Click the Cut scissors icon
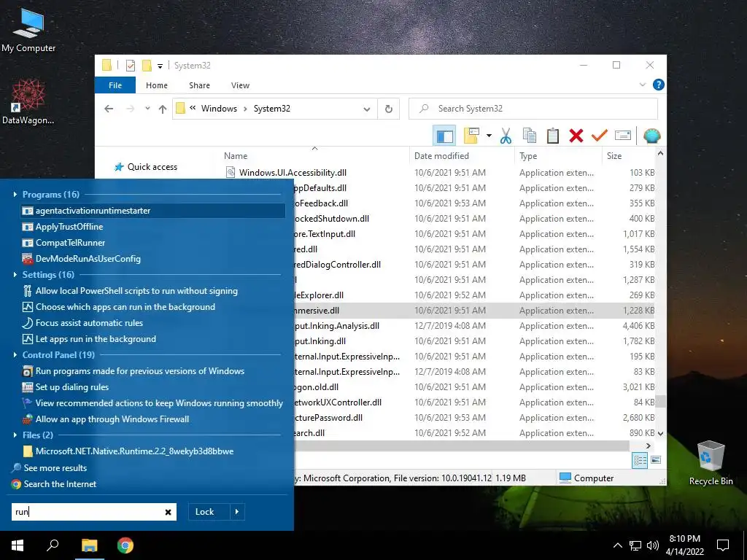The width and height of the screenshot is (747, 560). pos(506,136)
